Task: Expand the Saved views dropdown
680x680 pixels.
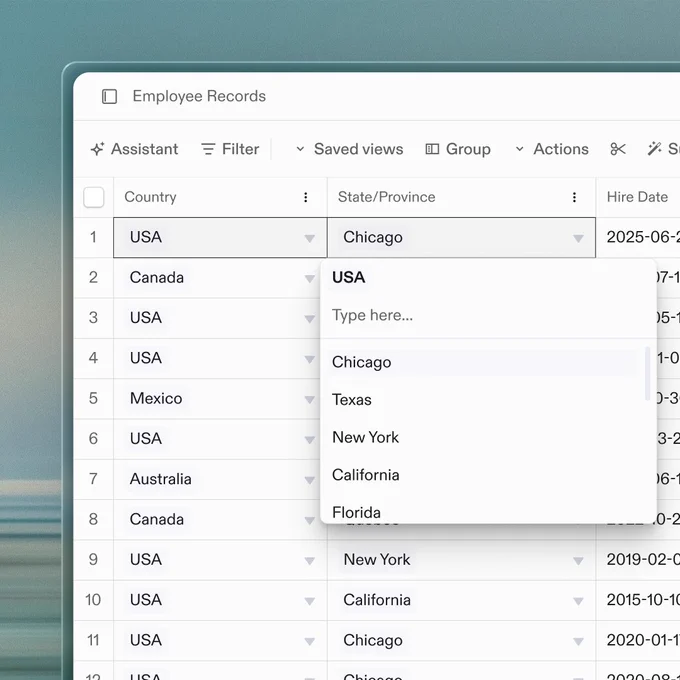Action: (x=350, y=149)
